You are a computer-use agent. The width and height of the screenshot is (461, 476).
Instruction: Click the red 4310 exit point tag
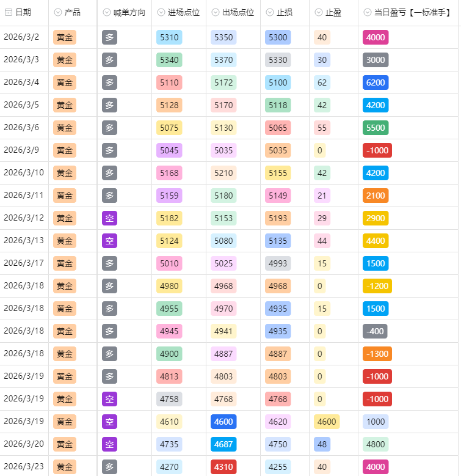tap(223, 467)
